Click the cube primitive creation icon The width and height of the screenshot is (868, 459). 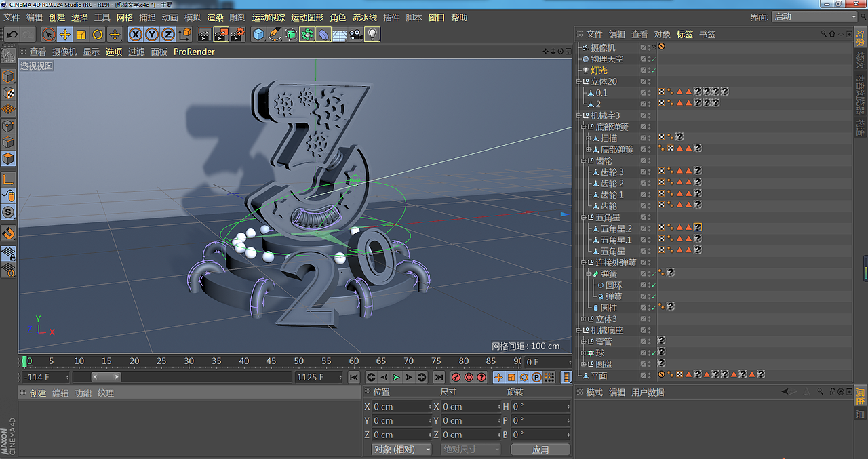(258, 35)
